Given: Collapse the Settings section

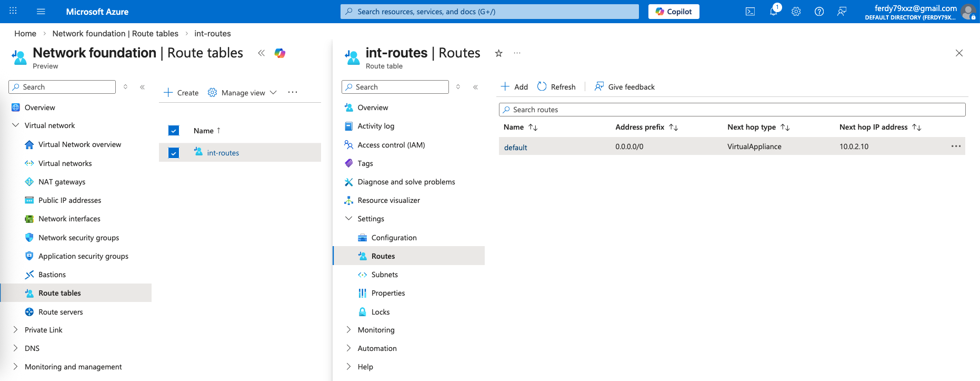Looking at the screenshot, I should click(x=348, y=219).
